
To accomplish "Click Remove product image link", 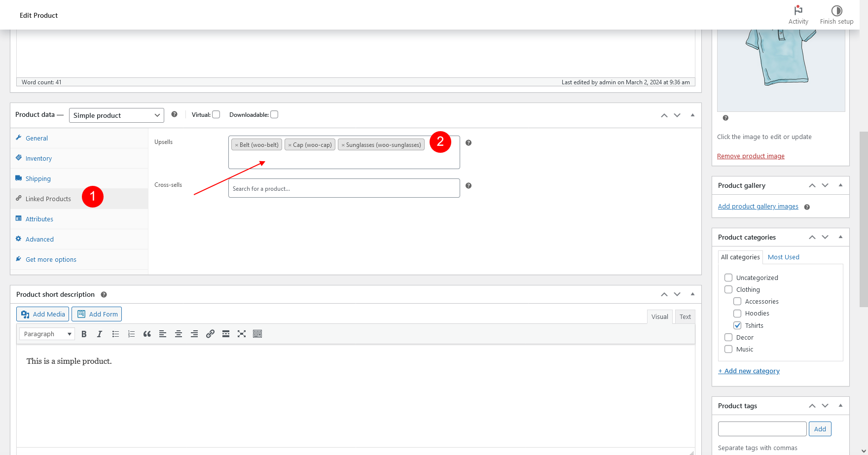I will (751, 156).
